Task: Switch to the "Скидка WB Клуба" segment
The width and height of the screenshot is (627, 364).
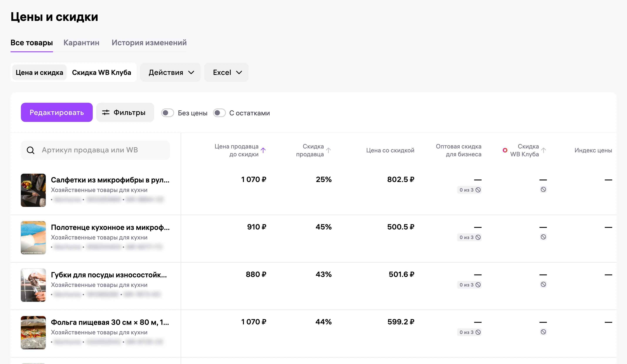Action: pos(101,72)
